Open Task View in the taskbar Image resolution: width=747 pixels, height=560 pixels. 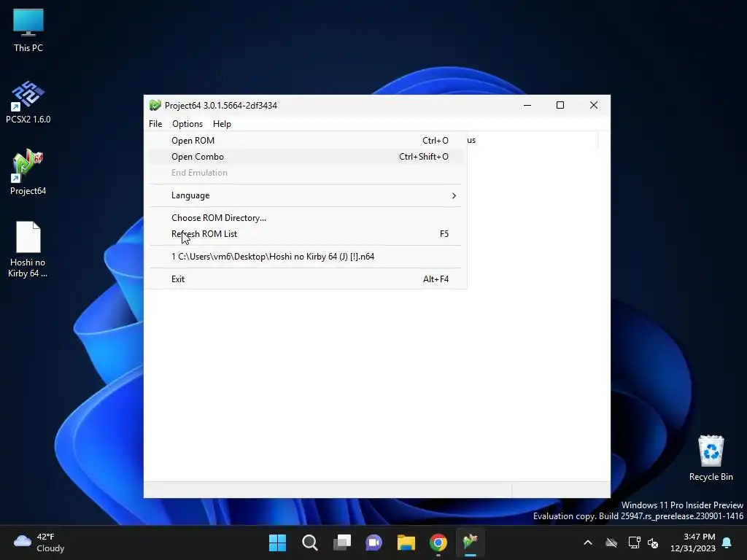[x=342, y=542]
